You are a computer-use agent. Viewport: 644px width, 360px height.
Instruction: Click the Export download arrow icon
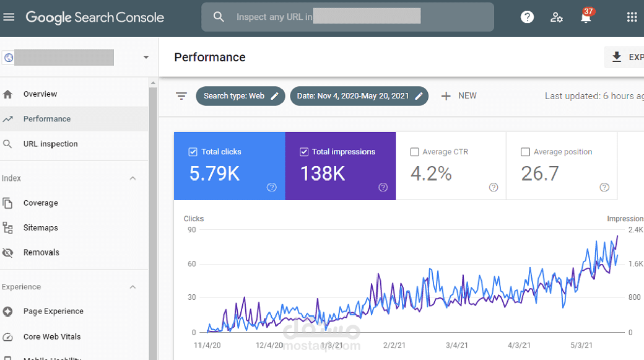tap(617, 57)
